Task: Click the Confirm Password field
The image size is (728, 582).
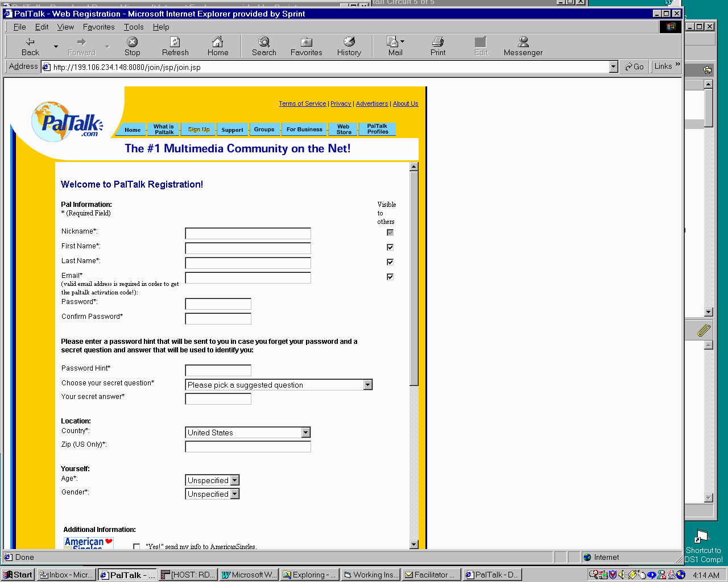Action: tap(218, 318)
